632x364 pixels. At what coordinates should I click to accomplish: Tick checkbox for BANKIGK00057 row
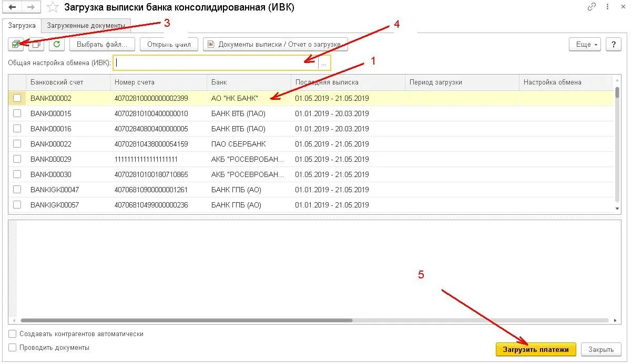17,205
